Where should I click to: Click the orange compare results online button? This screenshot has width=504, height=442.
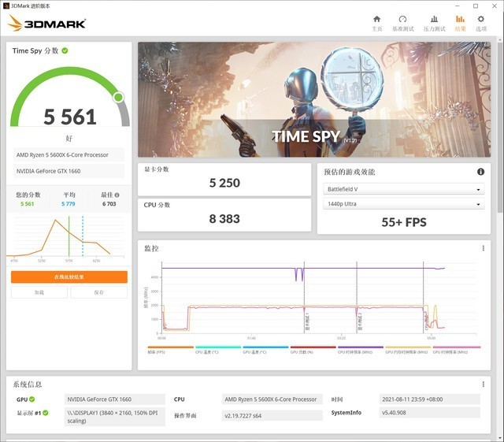click(69, 277)
